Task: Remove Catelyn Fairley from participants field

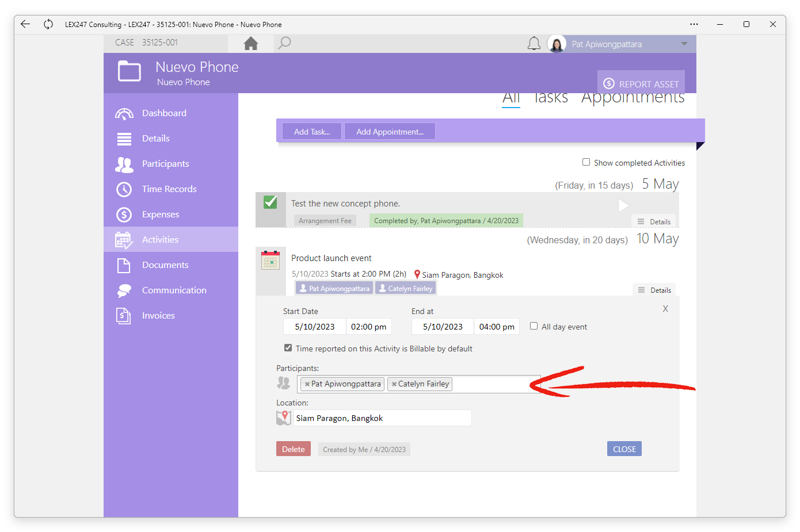Action: (x=394, y=384)
